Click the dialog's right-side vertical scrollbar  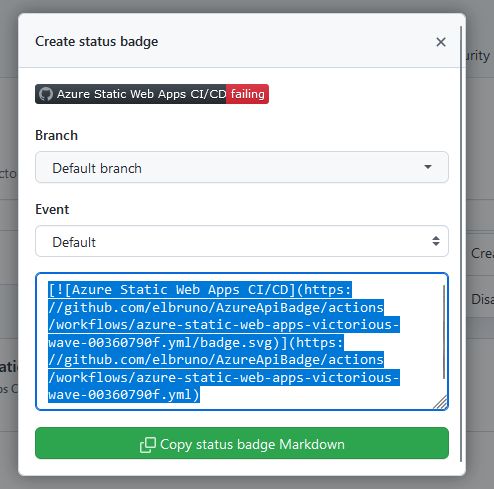pyautogui.click(x=461, y=244)
